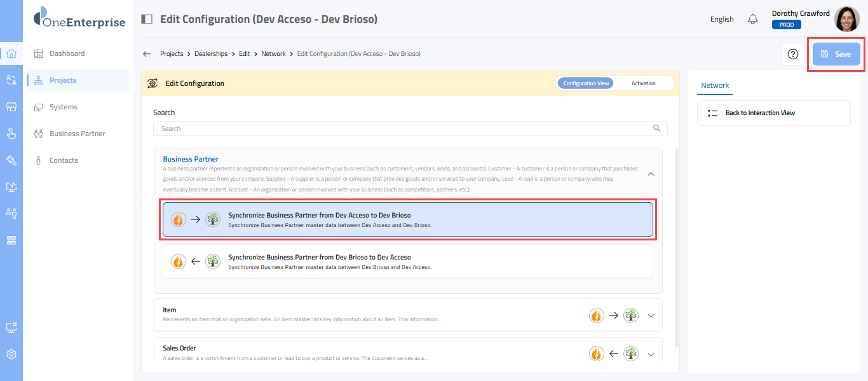Expand the Sales Order section
The height and width of the screenshot is (381, 868).
point(651,354)
